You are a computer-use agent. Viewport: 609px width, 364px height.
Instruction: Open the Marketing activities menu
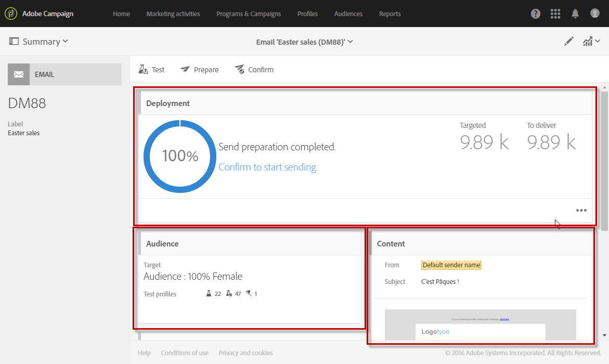[x=173, y=14]
